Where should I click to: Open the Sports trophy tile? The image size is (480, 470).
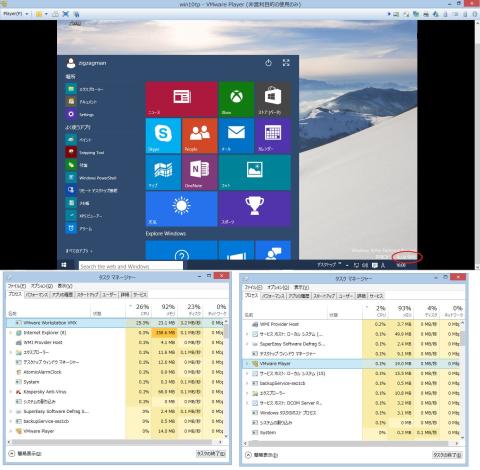(x=255, y=209)
